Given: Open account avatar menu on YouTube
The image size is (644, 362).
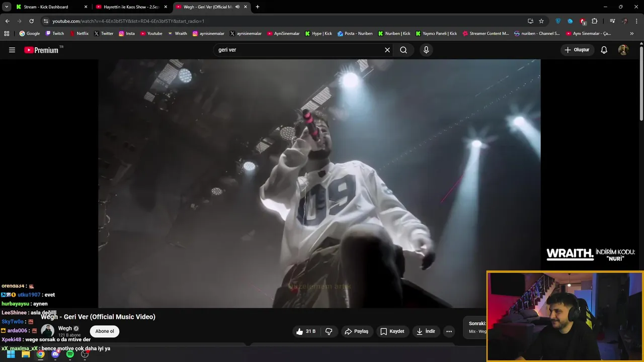Looking at the screenshot, I should pos(623,50).
